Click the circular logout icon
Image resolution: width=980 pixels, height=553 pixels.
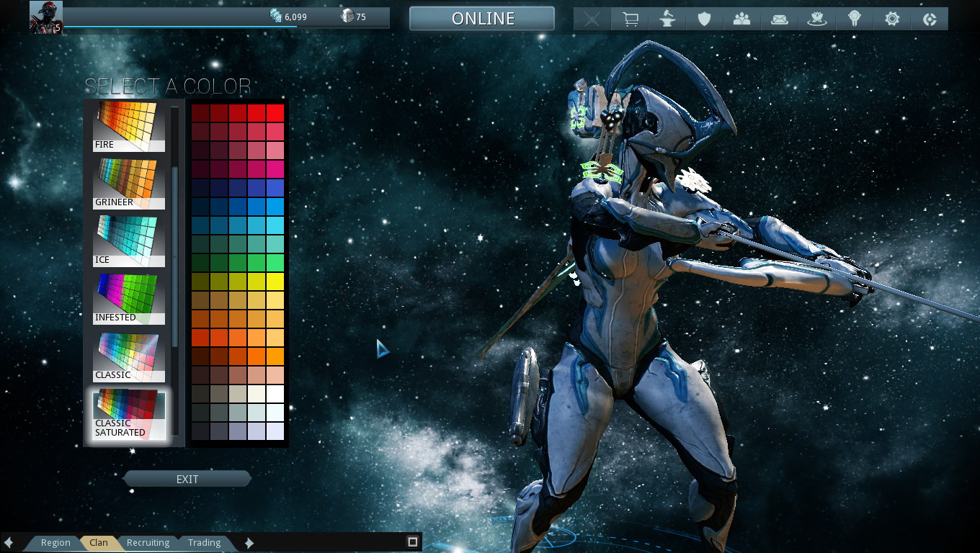tap(930, 19)
